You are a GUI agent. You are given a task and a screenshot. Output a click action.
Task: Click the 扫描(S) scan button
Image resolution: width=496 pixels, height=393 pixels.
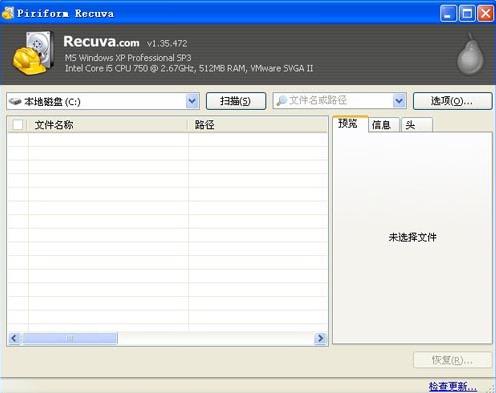(x=236, y=101)
